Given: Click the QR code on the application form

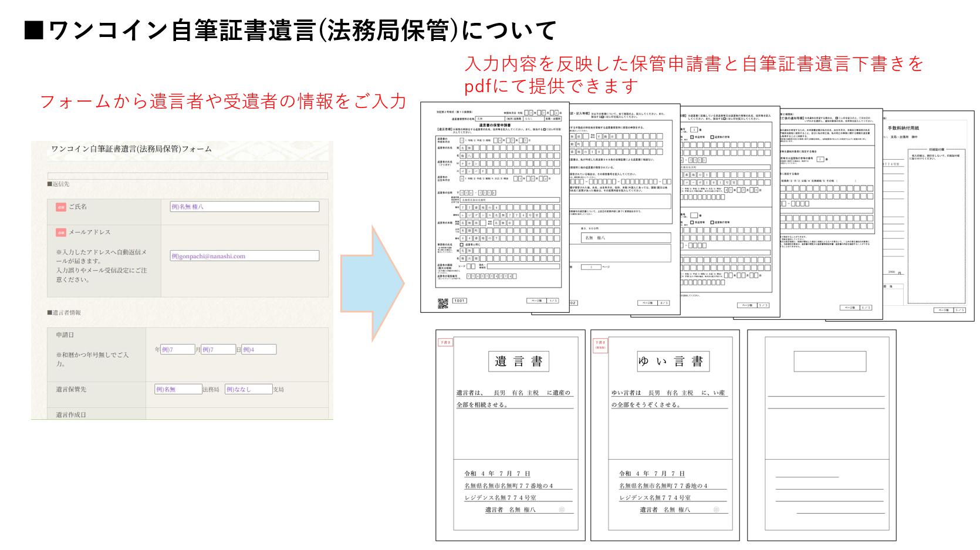Looking at the screenshot, I should click(x=443, y=303).
